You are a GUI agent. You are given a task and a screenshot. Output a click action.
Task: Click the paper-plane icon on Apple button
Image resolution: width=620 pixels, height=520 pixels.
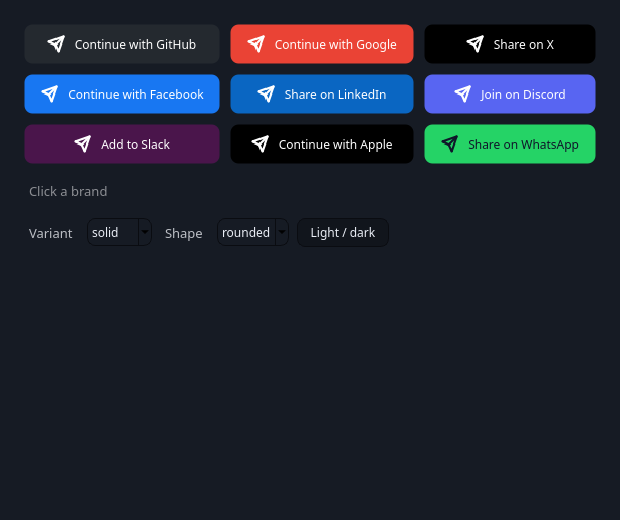pyautogui.click(x=260, y=144)
